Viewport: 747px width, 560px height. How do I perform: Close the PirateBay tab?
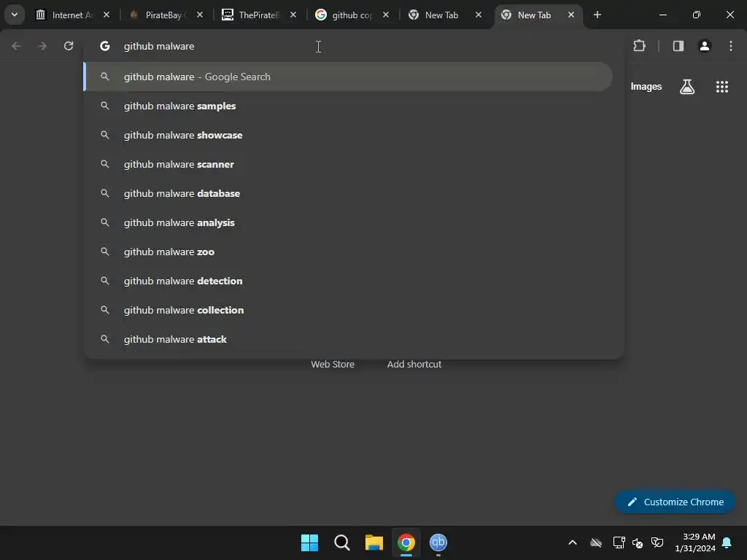pyautogui.click(x=200, y=15)
